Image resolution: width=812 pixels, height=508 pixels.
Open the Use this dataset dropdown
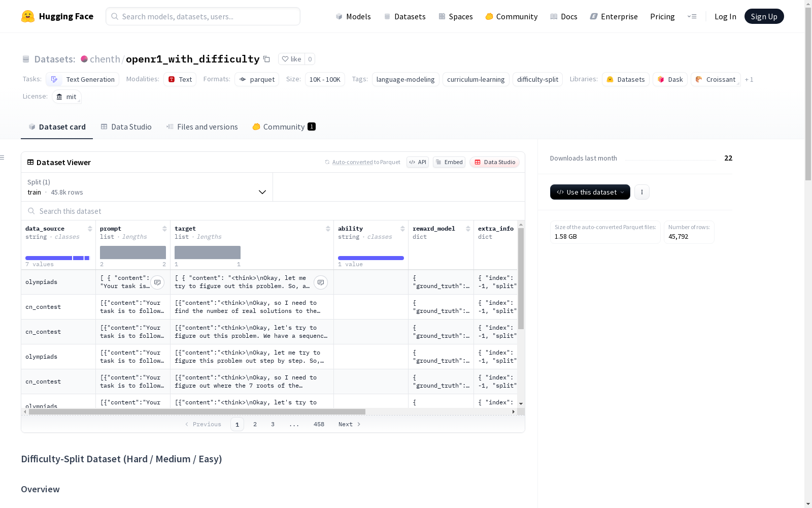tap(590, 192)
